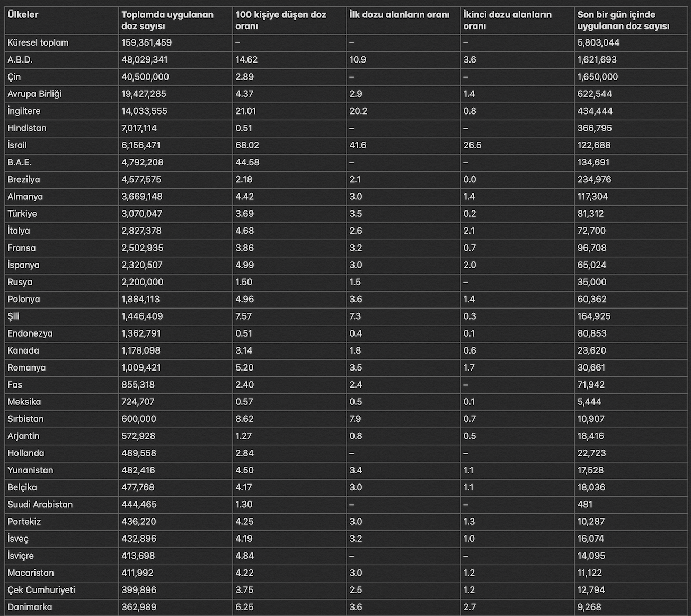Click the 'İlk dozu alanların oranı' header
The width and height of the screenshot is (691, 616).
(x=400, y=15)
